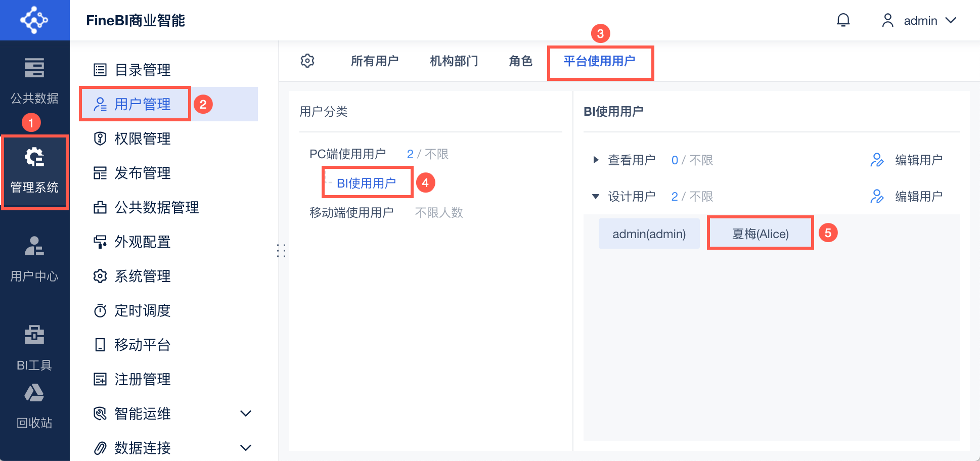Image resolution: width=980 pixels, height=461 pixels.
Task: Select the 夏梅(Alice) user chip
Action: pyautogui.click(x=760, y=234)
